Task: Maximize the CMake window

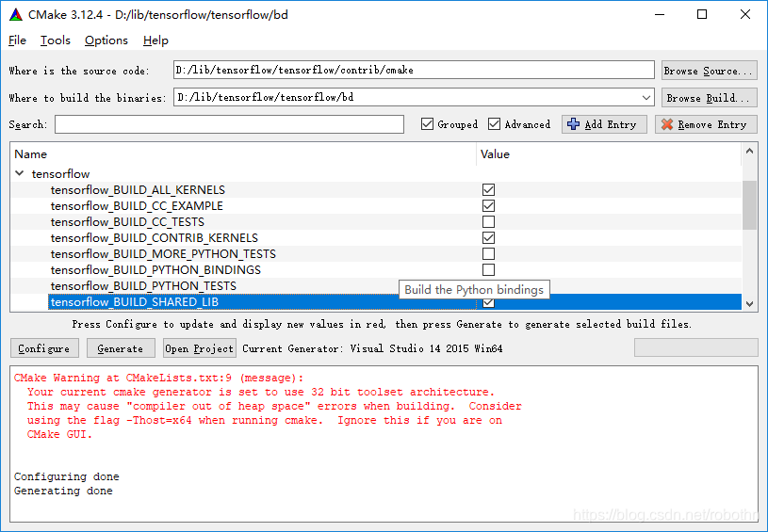Action: (x=702, y=15)
